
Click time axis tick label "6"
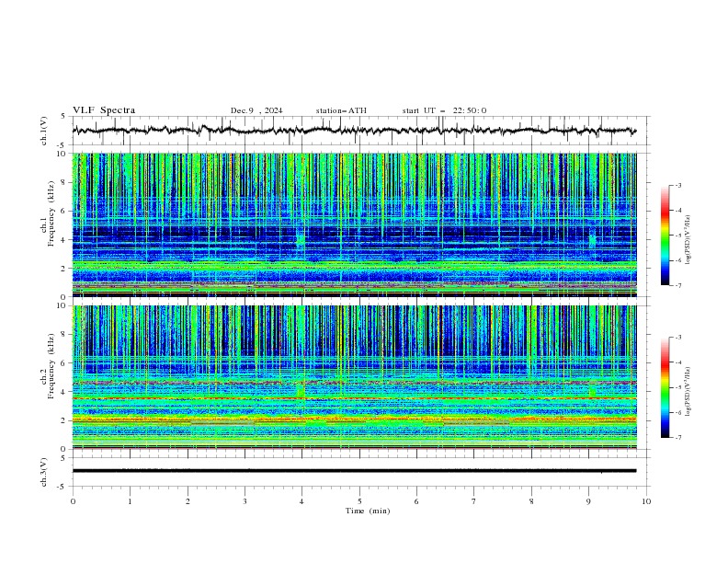416,501
